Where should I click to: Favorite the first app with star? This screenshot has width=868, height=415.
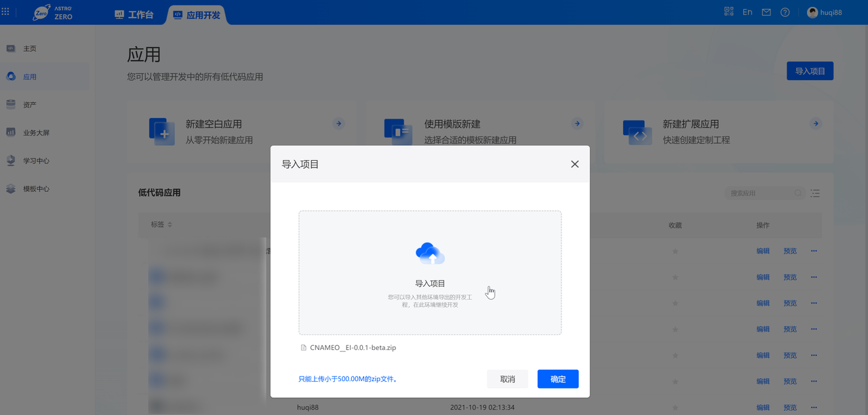(675, 252)
